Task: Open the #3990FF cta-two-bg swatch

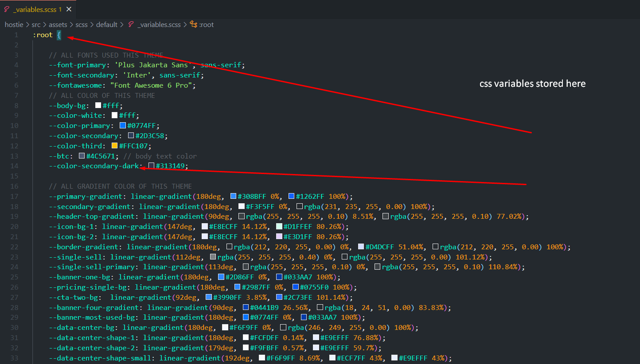Action: pos(209,298)
